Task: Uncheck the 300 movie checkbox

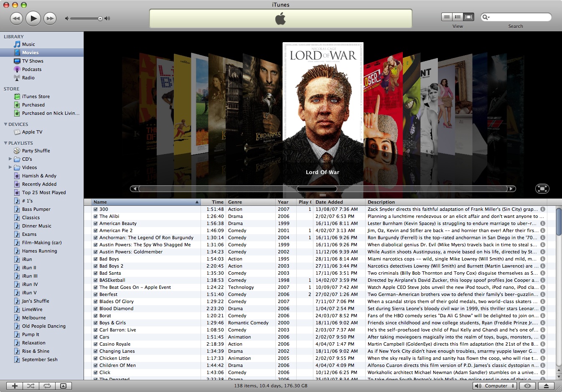Action: [96, 209]
